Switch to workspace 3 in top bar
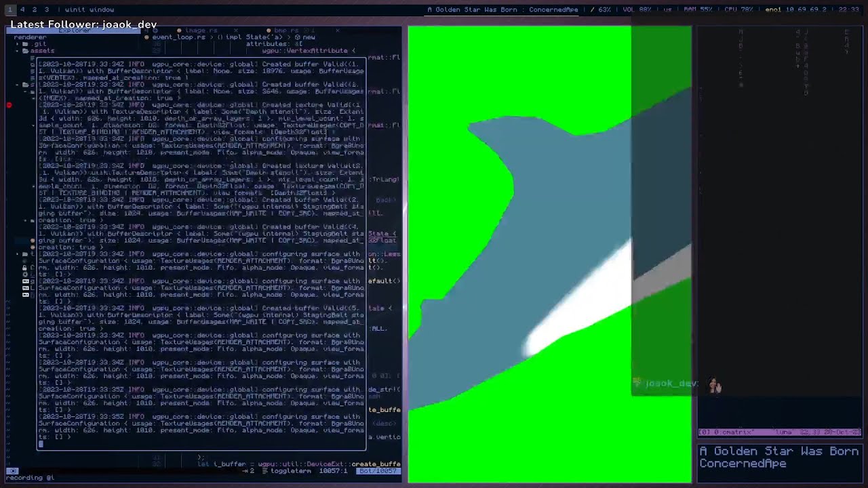The width and height of the screenshot is (868, 488). (x=47, y=9)
